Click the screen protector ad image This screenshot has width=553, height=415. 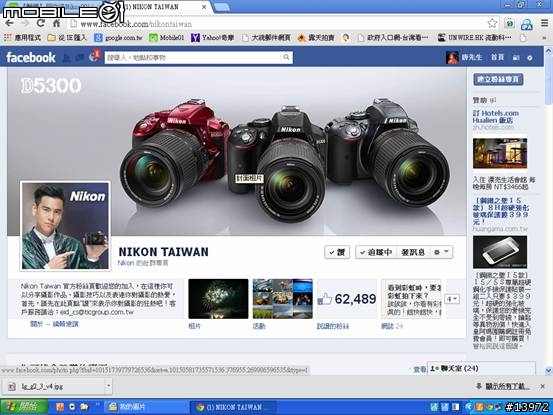[x=500, y=252]
